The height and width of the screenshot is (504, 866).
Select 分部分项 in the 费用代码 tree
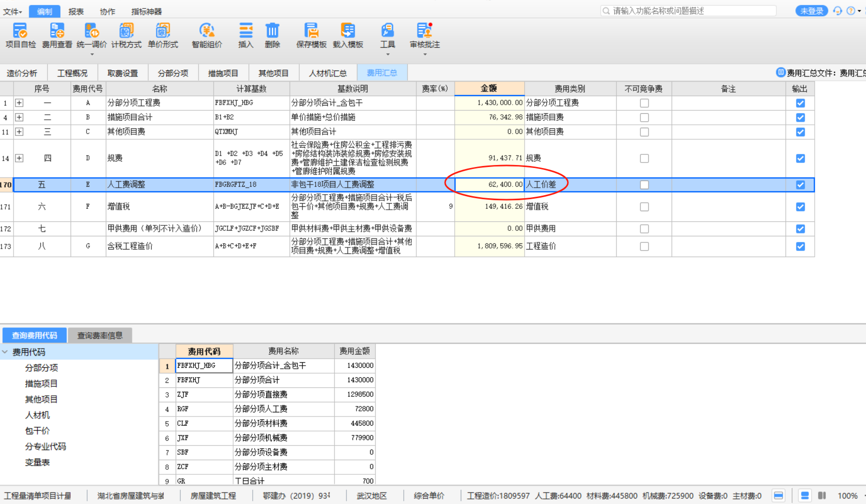point(42,368)
